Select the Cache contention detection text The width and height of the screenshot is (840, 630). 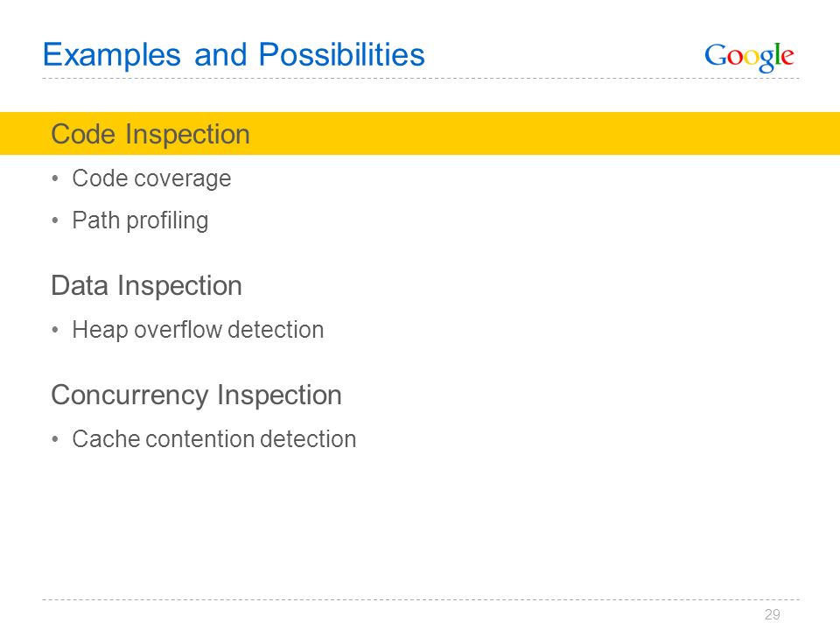(x=214, y=439)
